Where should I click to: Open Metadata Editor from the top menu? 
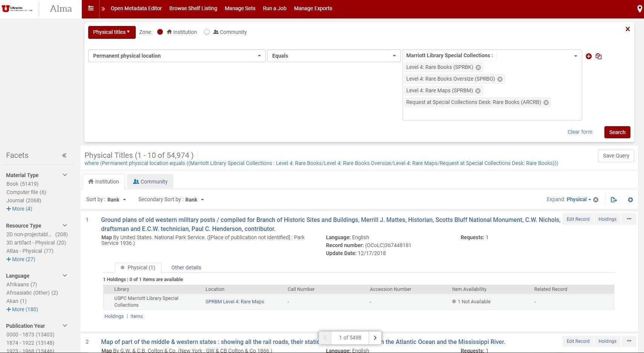pyautogui.click(x=136, y=8)
